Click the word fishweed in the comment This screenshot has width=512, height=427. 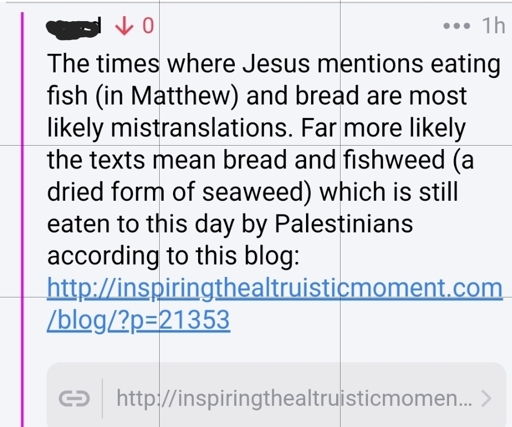(x=394, y=160)
